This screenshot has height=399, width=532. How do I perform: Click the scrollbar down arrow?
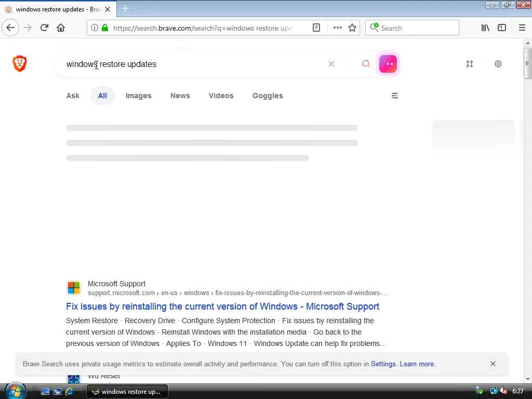pos(527,379)
